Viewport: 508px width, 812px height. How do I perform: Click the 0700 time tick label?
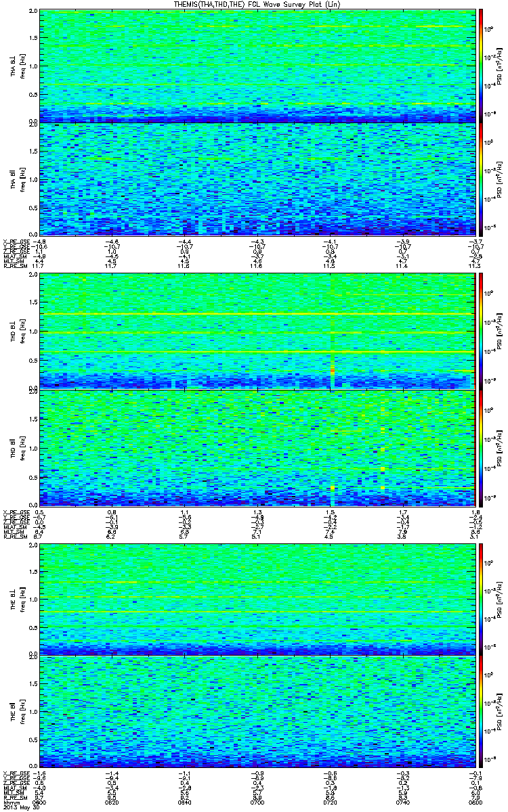pos(257,803)
